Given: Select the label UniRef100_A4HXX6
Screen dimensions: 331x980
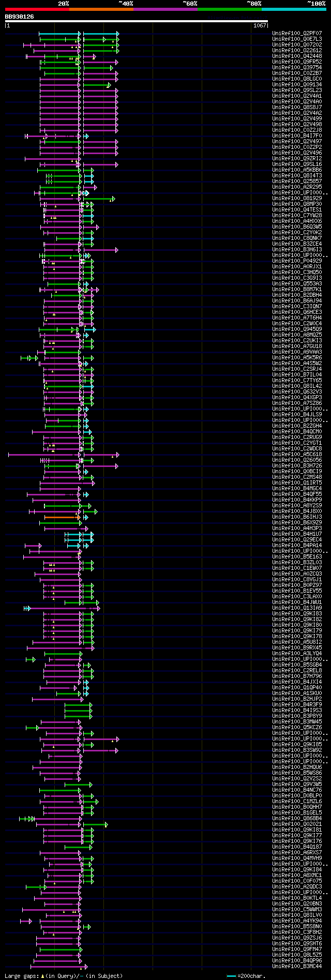Looking at the screenshot, I should (x=297, y=221).
